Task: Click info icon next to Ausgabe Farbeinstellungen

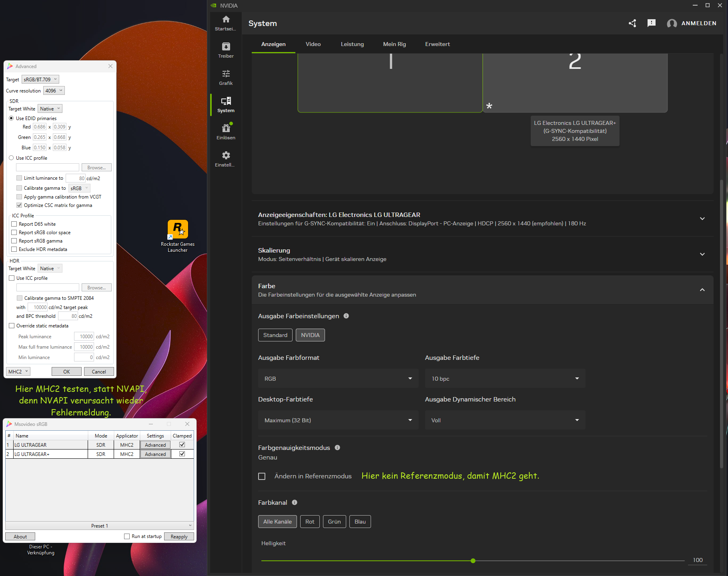Action: click(x=346, y=316)
